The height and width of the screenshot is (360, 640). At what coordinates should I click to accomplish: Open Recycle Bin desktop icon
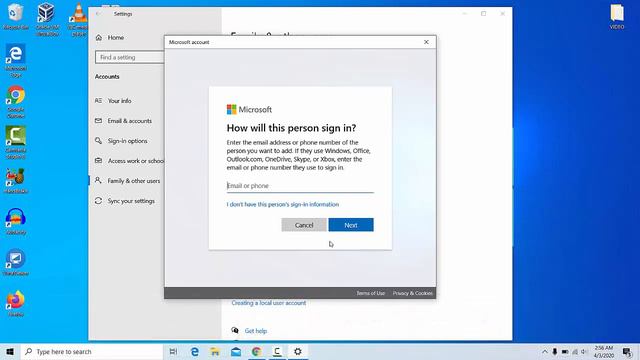point(16,16)
